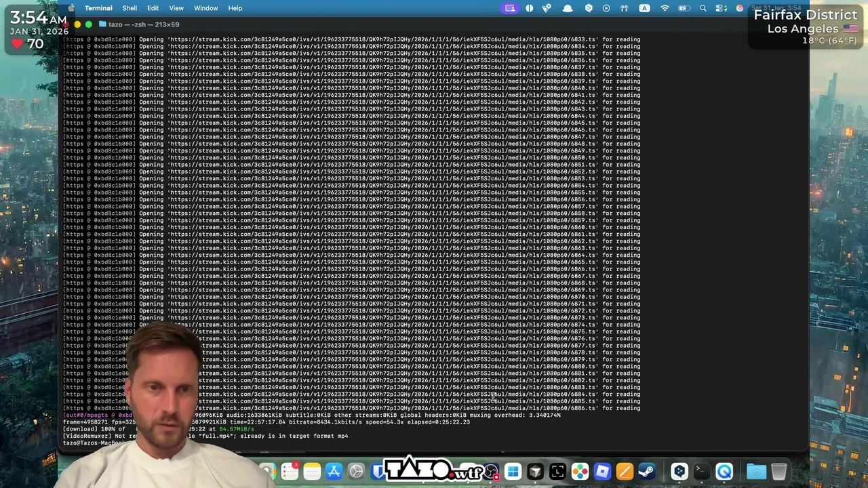Open Roblox from the Dock
Screen dimensions: 868x488
(x=602, y=471)
